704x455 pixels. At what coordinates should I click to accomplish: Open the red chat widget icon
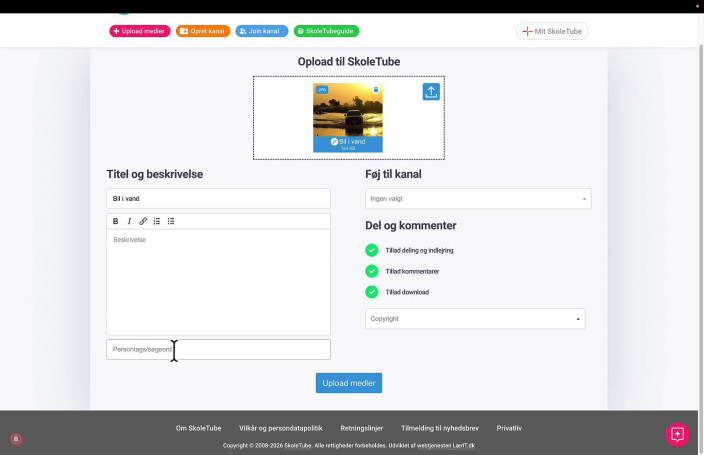click(677, 434)
